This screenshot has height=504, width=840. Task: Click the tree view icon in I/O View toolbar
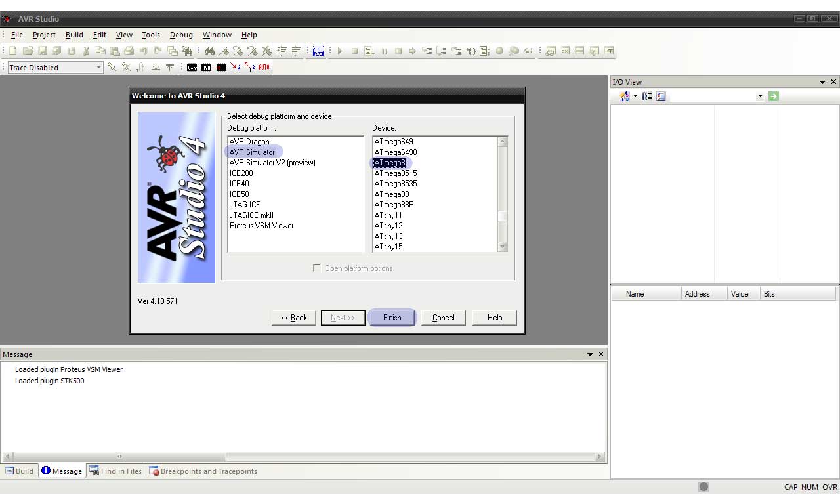click(x=647, y=96)
